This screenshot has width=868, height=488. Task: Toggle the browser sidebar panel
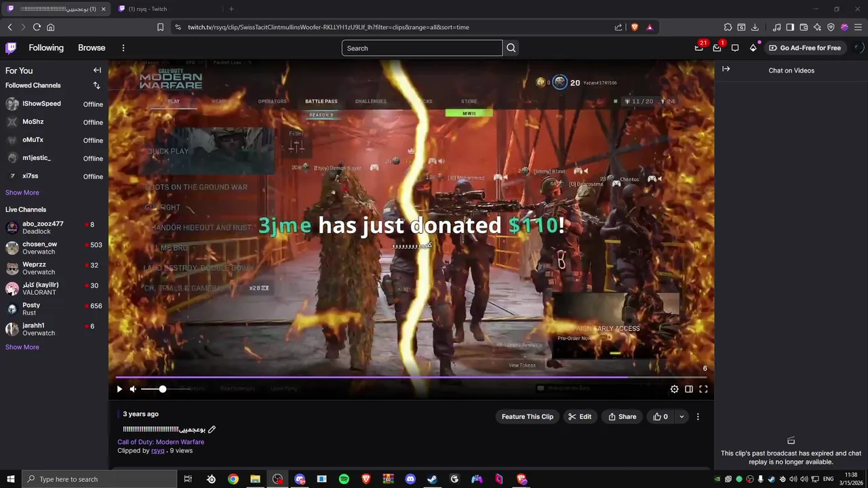(x=790, y=27)
